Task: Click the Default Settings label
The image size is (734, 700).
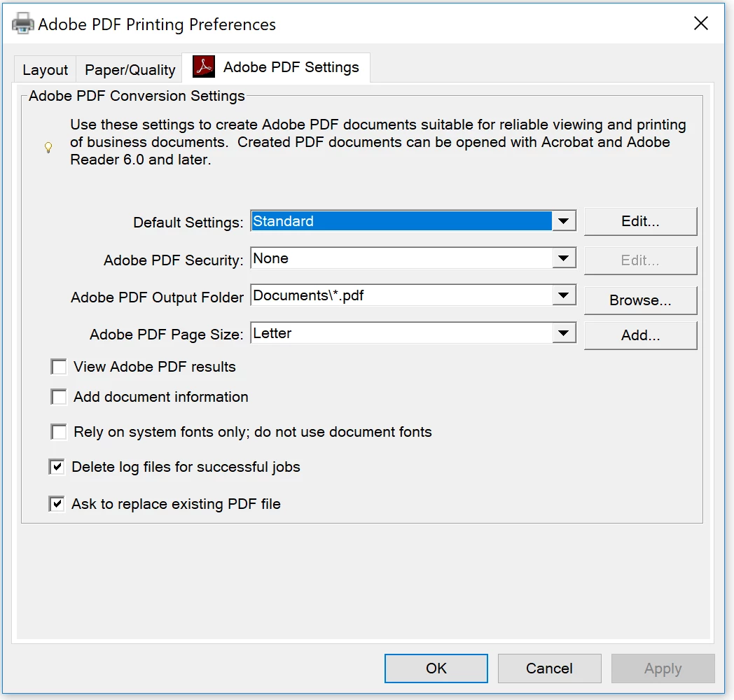Action: click(188, 223)
